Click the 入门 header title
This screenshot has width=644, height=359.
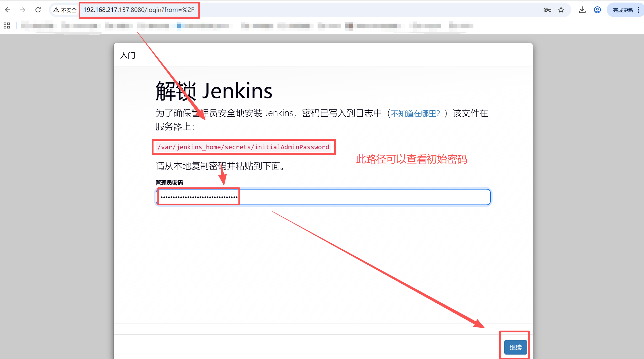[128, 55]
